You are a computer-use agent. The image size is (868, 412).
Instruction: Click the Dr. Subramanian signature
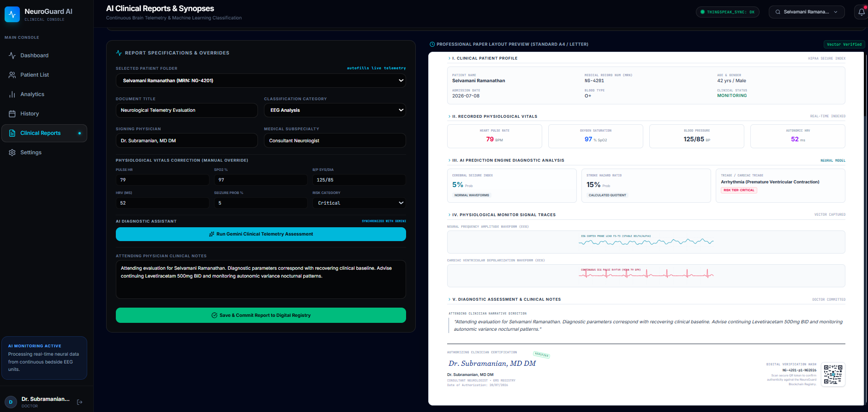(492, 364)
